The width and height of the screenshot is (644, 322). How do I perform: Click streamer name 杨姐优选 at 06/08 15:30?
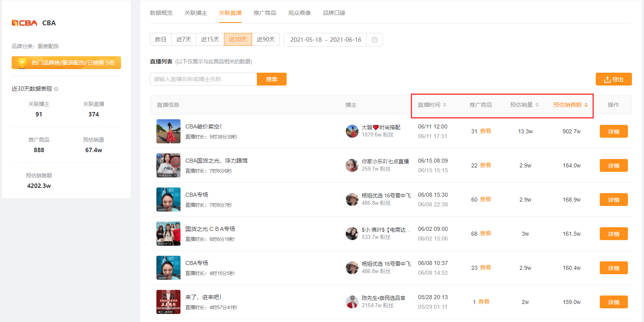pos(386,196)
